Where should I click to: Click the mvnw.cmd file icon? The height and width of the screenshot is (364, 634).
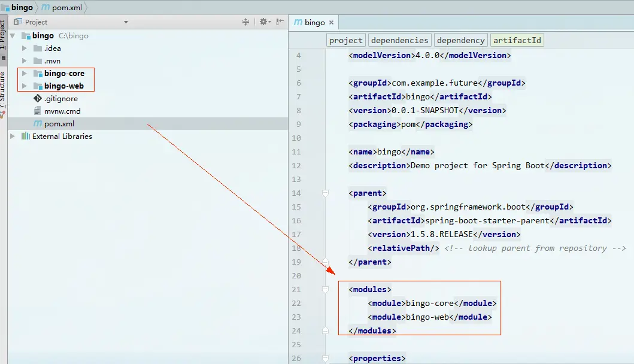pos(37,111)
